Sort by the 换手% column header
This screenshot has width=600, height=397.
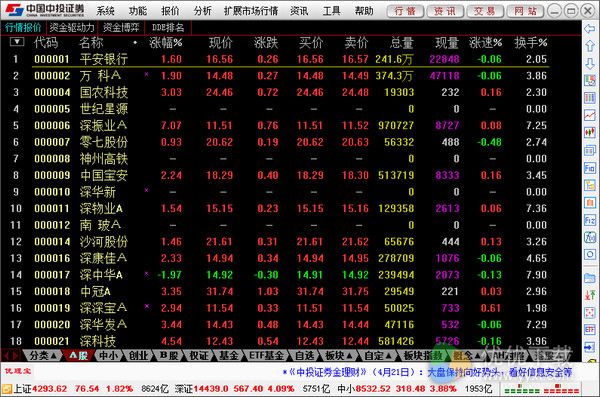(x=530, y=42)
